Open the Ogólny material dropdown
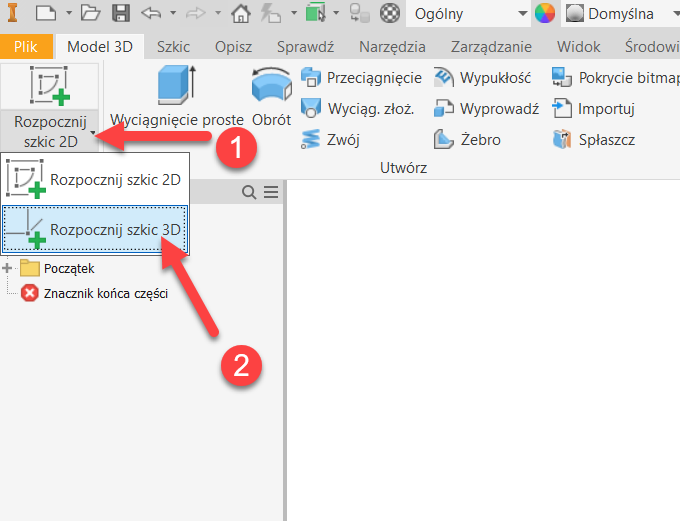 click(x=470, y=14)
